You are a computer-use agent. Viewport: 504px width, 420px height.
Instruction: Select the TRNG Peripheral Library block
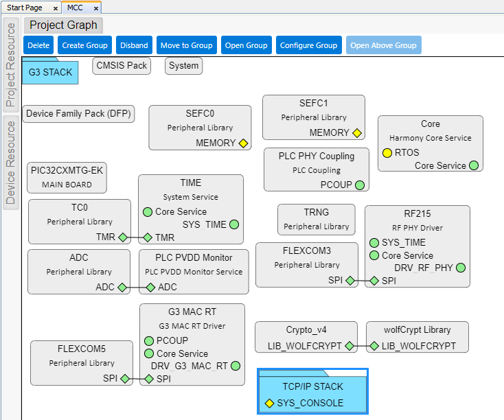317,219
